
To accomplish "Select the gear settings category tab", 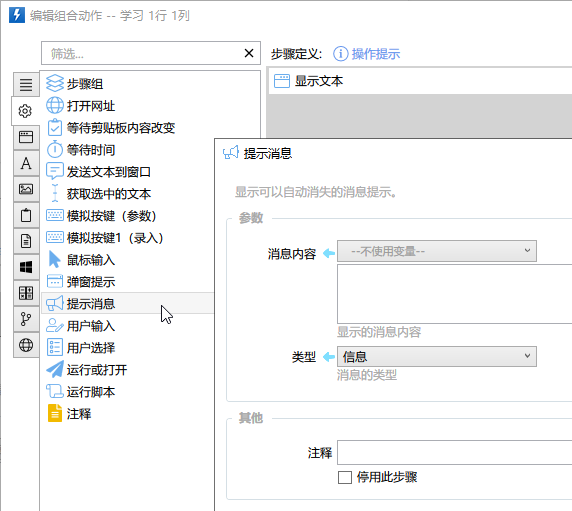I will [x=26, y=111].
